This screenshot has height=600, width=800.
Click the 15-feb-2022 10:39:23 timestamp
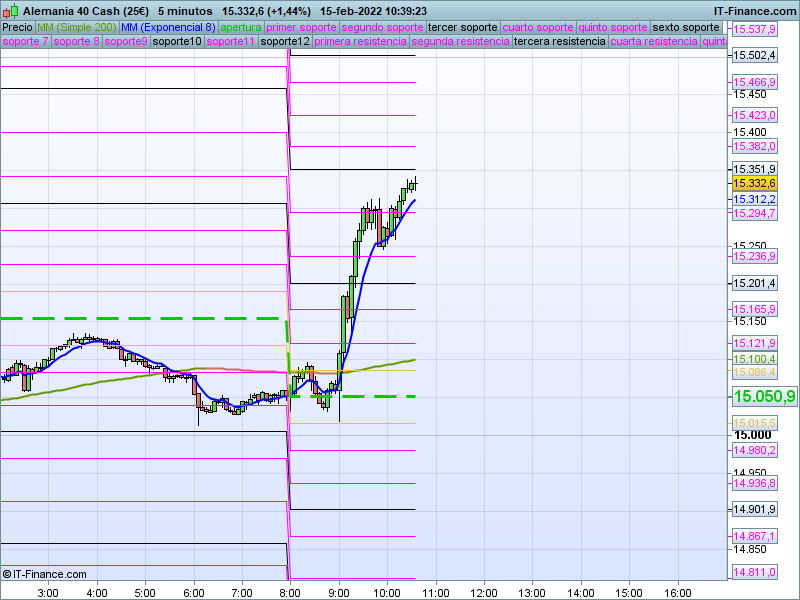(373, 11)
